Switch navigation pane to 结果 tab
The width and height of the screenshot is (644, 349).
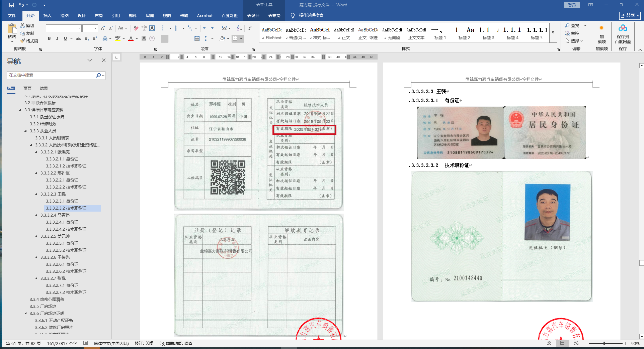(x=44, y=88)
